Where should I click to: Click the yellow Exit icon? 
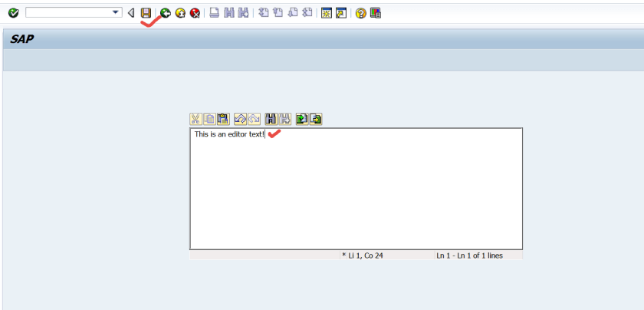[x=180, y=13]
